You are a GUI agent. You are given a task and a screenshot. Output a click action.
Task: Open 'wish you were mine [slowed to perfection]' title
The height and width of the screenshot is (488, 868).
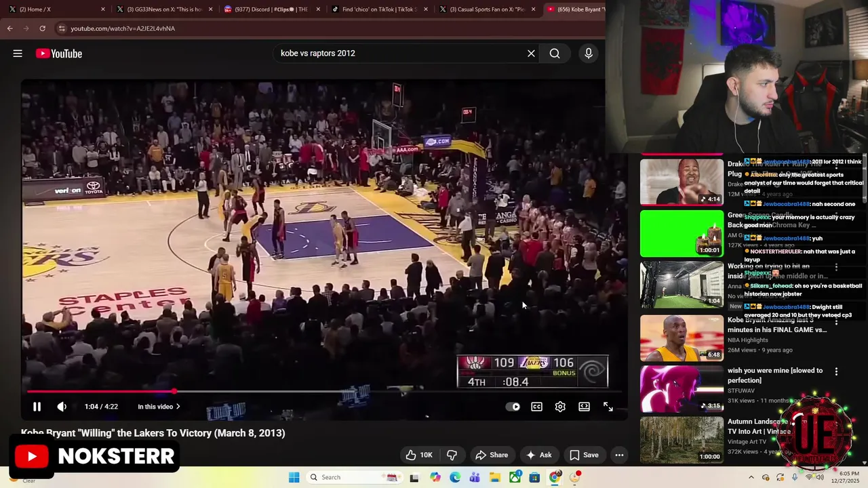click(775, 375)
